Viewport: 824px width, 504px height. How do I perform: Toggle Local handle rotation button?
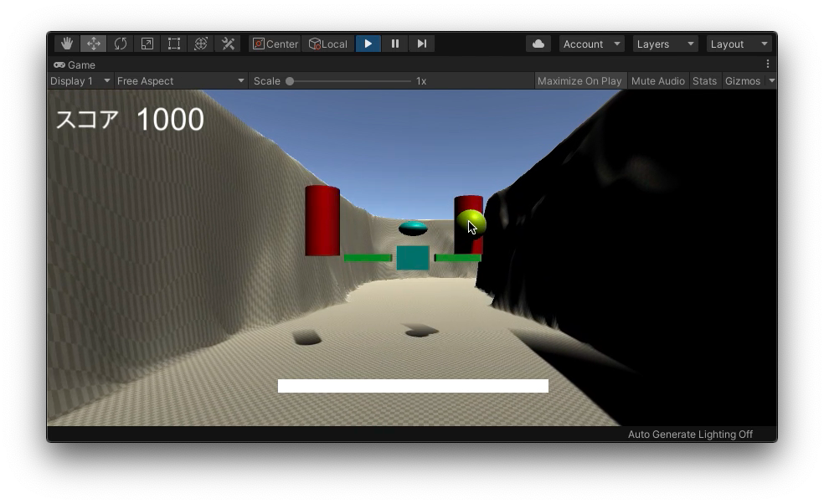[x=327, y=44]
